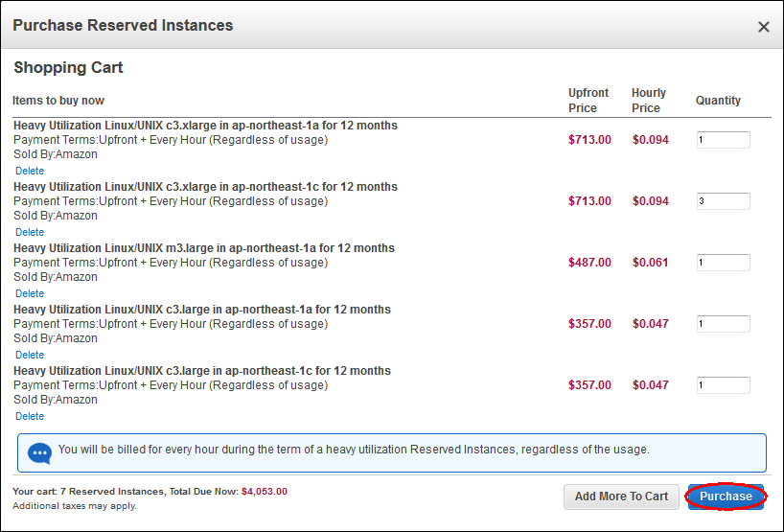Click the Quantity column header
Viewport: 784px width, 532px height.
[x=718, y=101]
